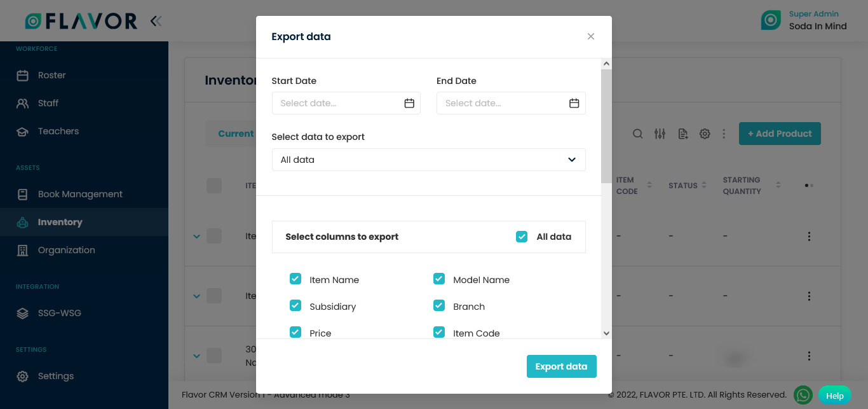This screenshot has width=868, height=409.
Task: Click the Start Date select date field
Action: click(x=337, y=102)
